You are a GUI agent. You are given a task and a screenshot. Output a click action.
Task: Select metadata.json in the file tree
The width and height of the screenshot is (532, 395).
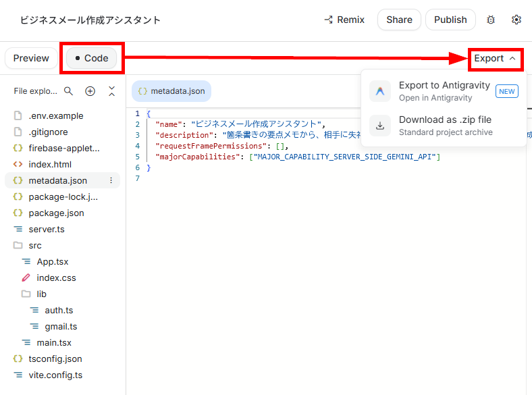62,180
